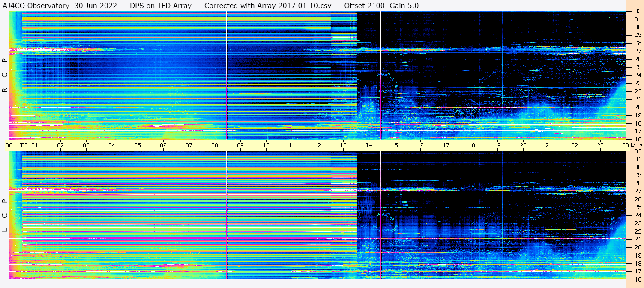The width and height of the screenshot is (644, 288).
Task: Click the '01' hour label on time axis
Action: click(35, 145)
